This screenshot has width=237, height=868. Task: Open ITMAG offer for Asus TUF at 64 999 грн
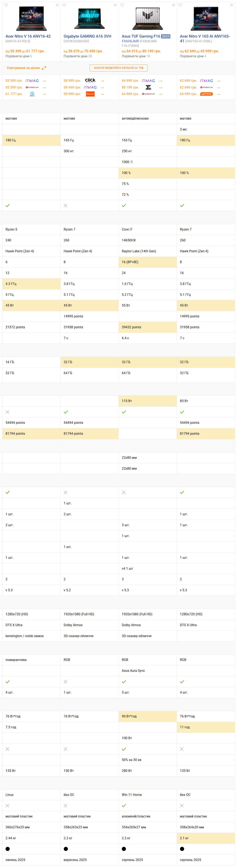(148, 81)
